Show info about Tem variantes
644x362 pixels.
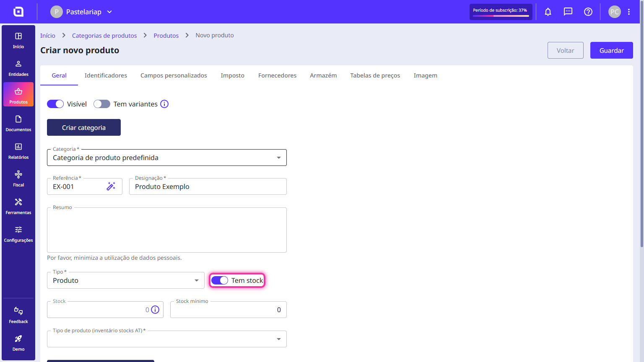pyautogui.click(x=164, y=104)
